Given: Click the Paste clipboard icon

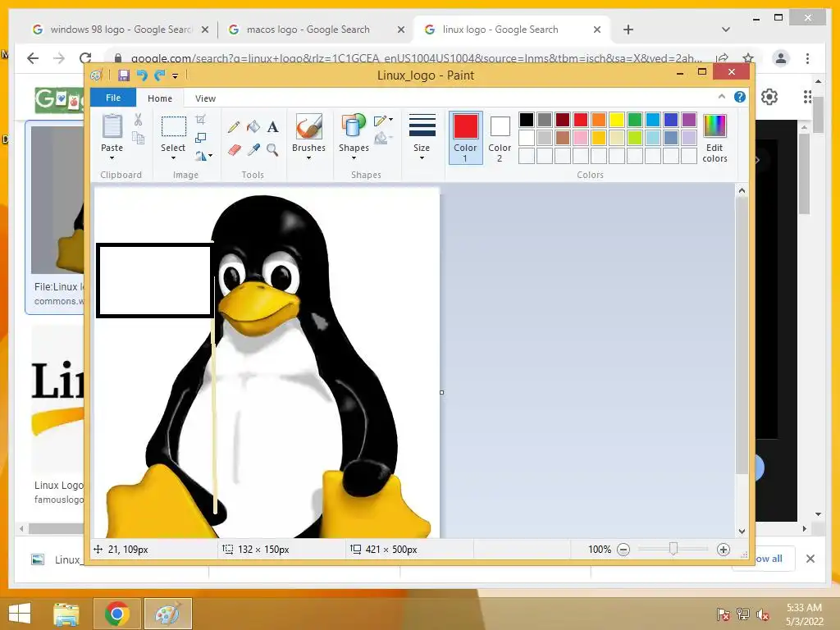Looking at the screenshot, I should tap(112, 126).
